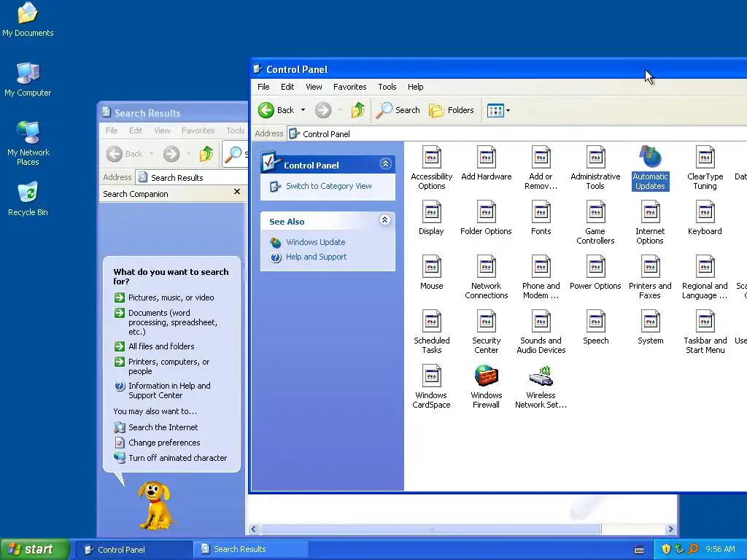Image resolution: width=747 pixels, height=560 pixels.
Task: Open Tools menu in Control Panel
Action: (x=387, y=87)
